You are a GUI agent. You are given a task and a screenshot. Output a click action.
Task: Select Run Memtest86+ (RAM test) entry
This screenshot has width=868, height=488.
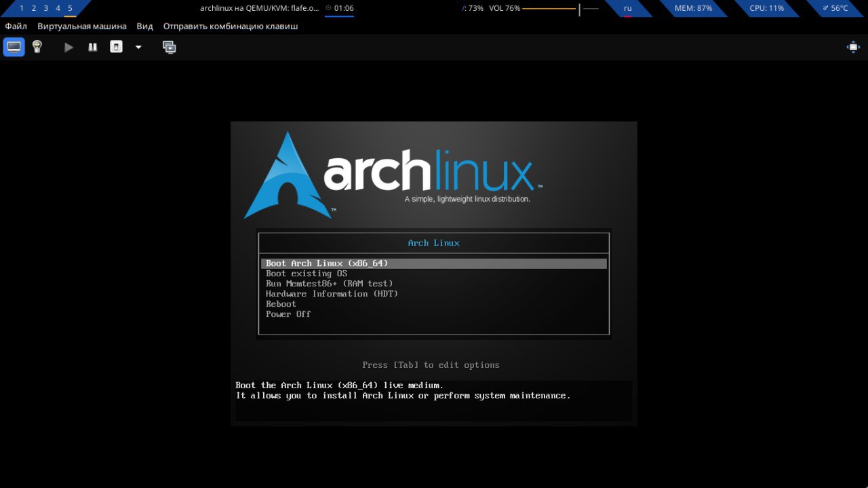pos(330,284)
